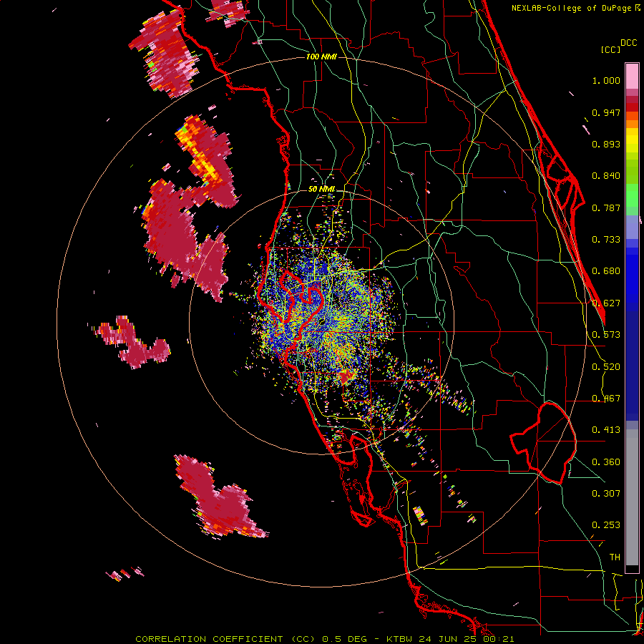
Task: Select the 0.520 scale value
Action: tap(606, 367)
